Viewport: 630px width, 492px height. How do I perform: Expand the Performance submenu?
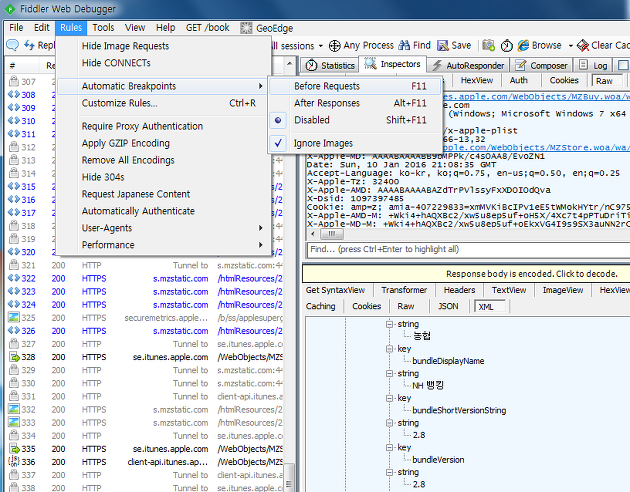click(164, 245)
